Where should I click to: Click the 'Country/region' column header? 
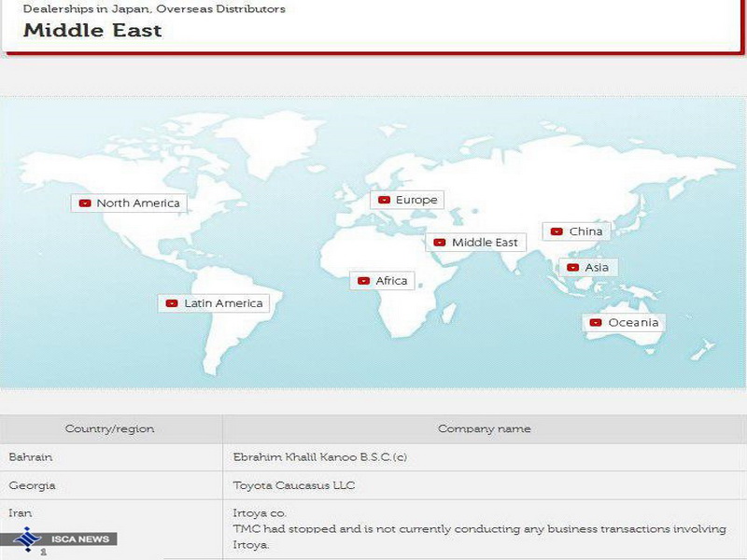pos(109,429)
